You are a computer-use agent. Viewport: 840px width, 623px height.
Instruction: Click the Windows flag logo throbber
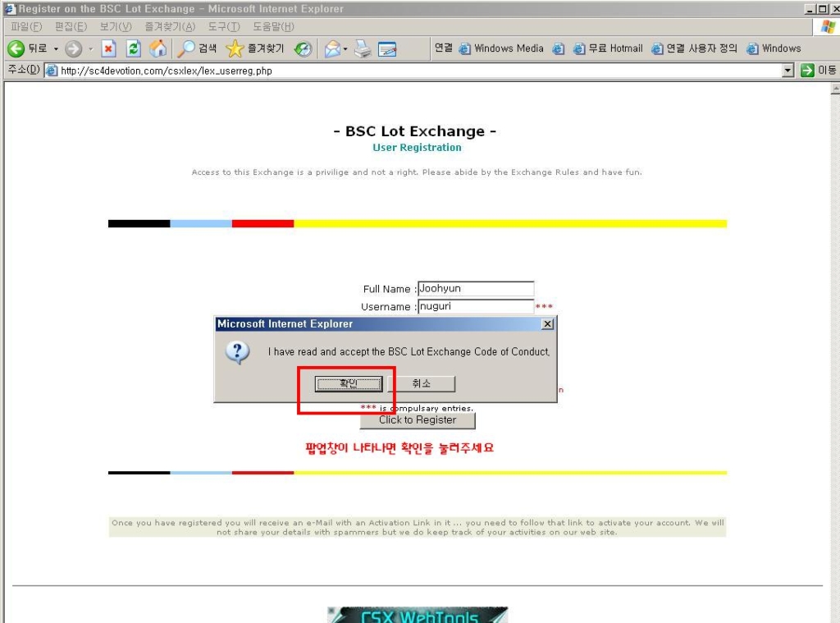829,26
